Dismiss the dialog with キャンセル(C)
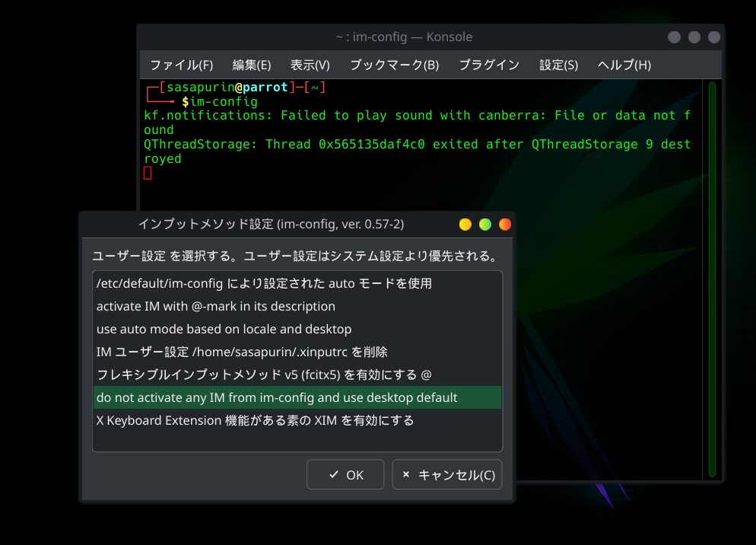The height and width of the screenshot is (545, 756). coord(447,474)
